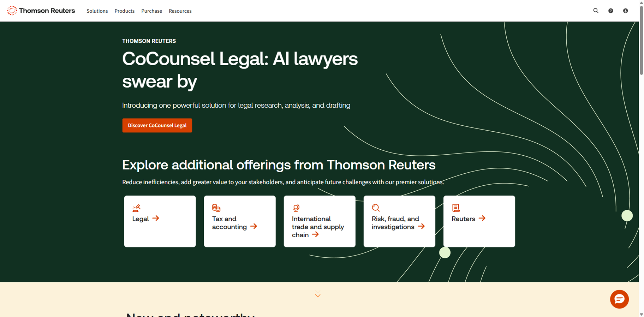Click the arrow next to Legal
Viewport: 644px width, 317px height.
click(156, 219)
